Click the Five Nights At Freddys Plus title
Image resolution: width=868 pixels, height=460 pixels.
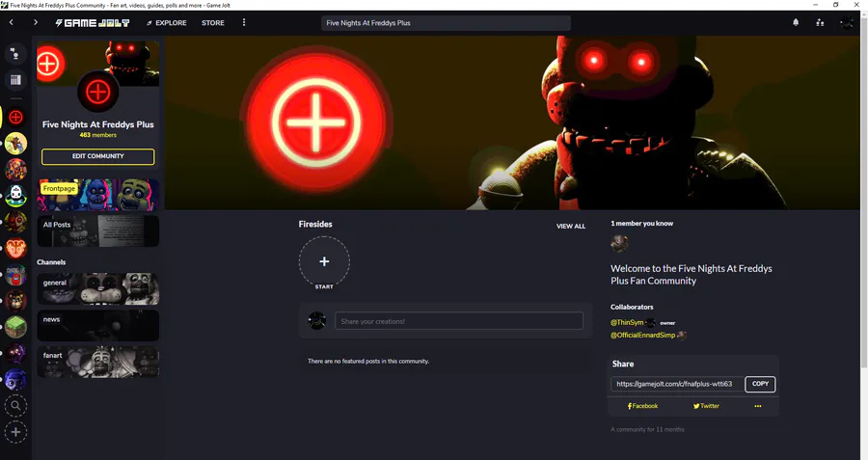coord(98,124)
